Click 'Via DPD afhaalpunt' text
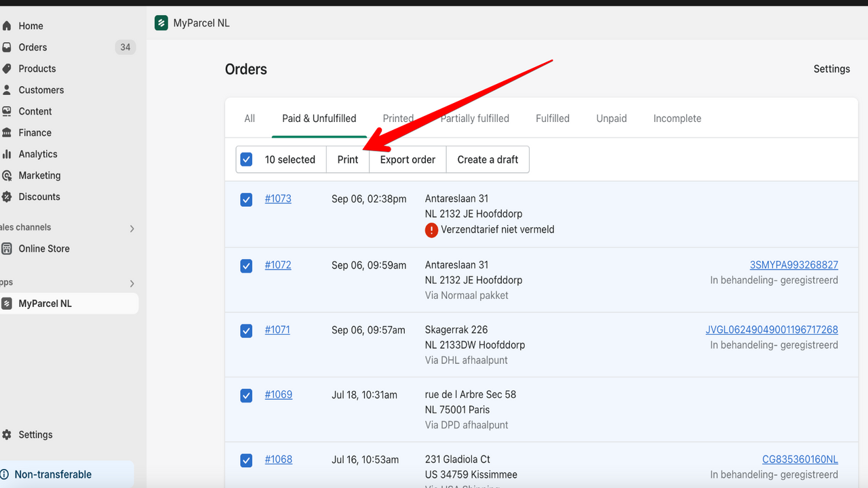The image size is (868, 488). tap(467, 426)
